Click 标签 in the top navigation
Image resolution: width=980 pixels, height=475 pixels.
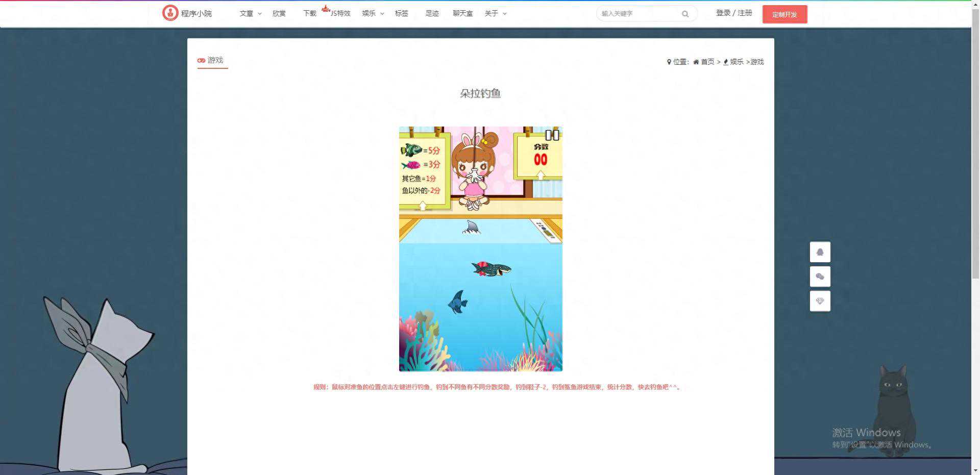coord(402,14)
